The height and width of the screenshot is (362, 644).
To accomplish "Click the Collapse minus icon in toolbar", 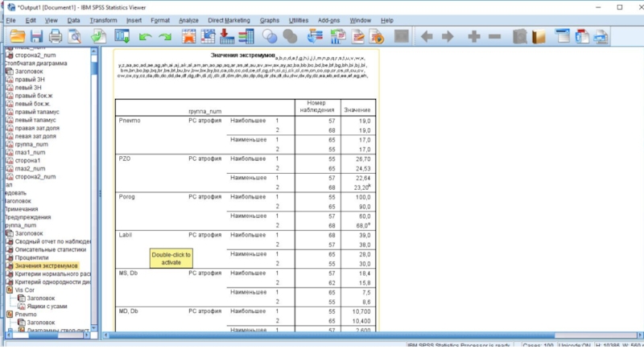I will click(494, 36).
